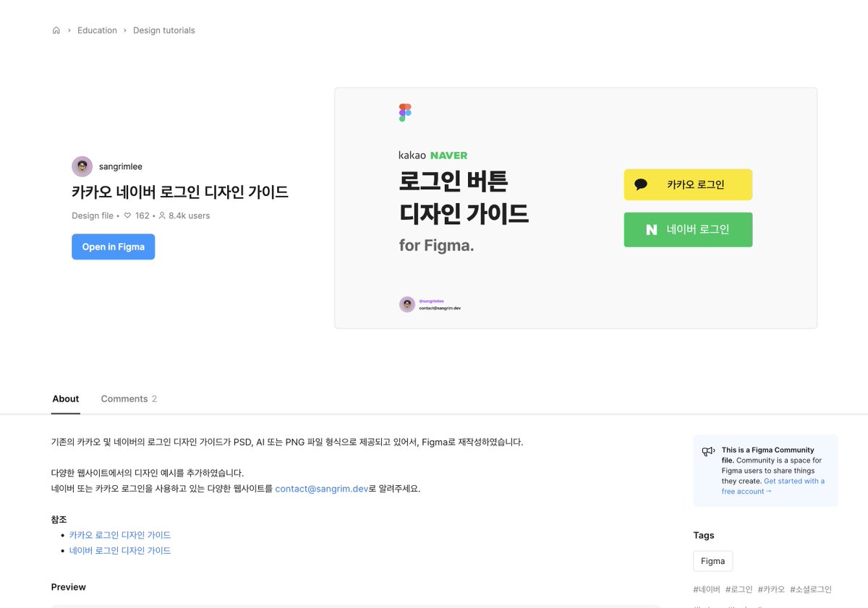This screenshot has width=868, height=608.
Task: Click the 카카오 네이버 로그인 디자인 가이드 title
Action: 180,192
